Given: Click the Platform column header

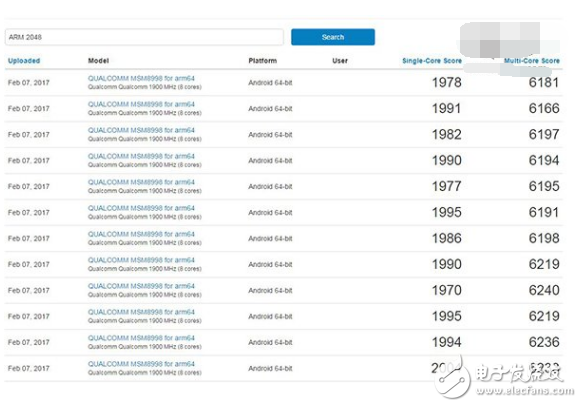Looking at the screenshot, I should (262, 61).
